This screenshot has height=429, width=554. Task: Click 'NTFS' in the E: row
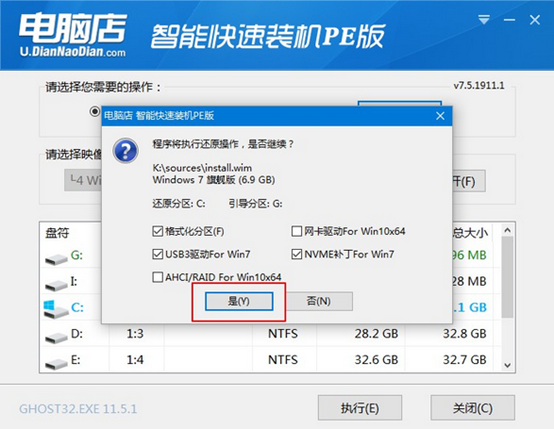pyautogui.click(x=283, y=360)
